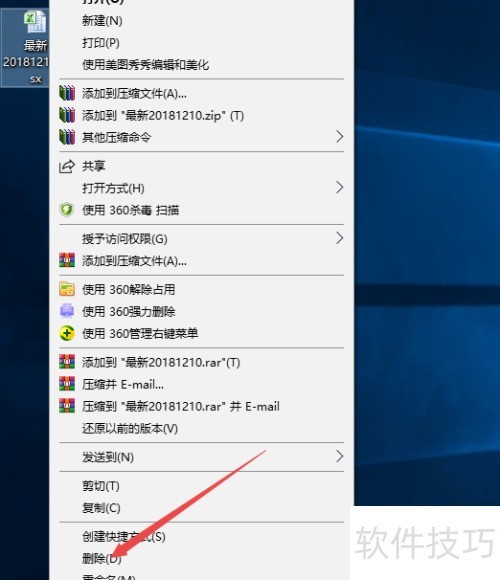
Task: Select the Excel file icon on desktop
Action: [x=35, y=22]
